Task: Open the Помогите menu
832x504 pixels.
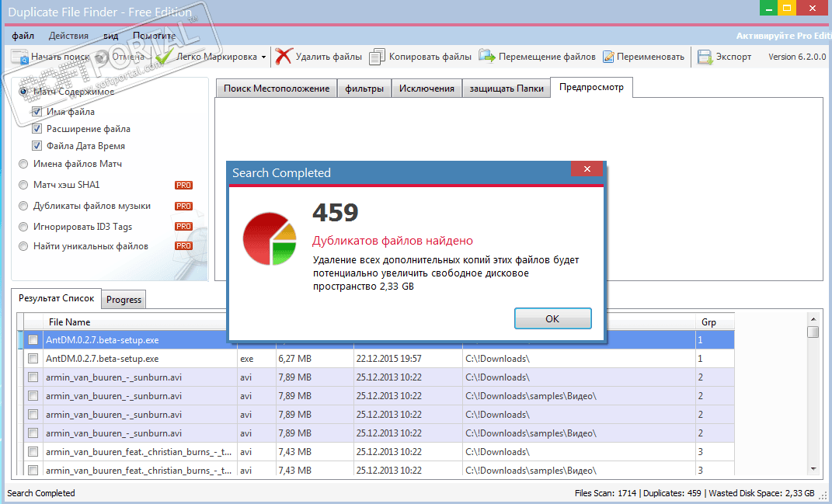Action: (155, 36)
